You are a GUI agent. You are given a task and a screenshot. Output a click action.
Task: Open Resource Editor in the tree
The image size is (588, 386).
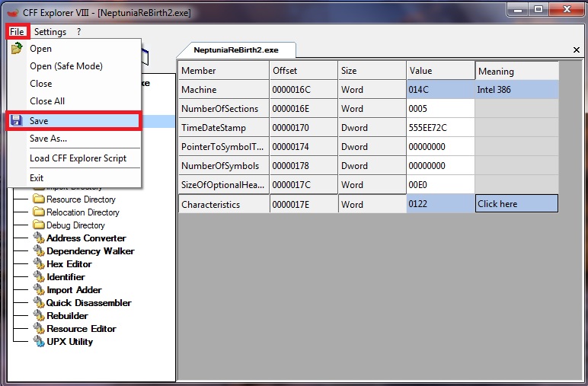point(81,329)
